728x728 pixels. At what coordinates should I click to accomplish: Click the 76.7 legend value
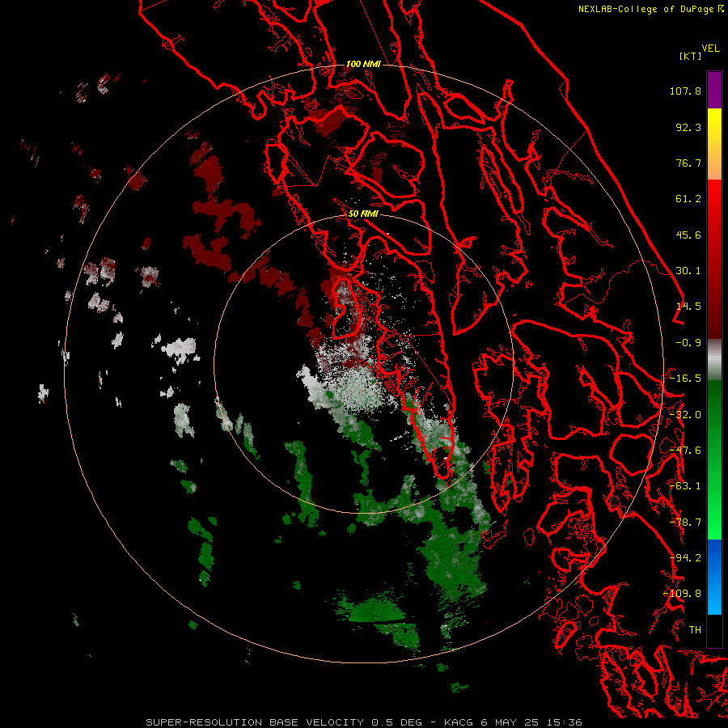point(688,163)
